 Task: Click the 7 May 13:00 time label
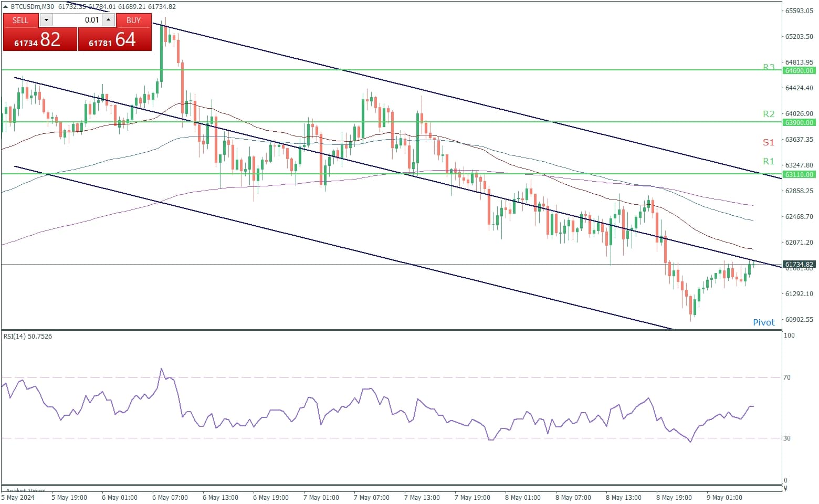coord(422,497)
